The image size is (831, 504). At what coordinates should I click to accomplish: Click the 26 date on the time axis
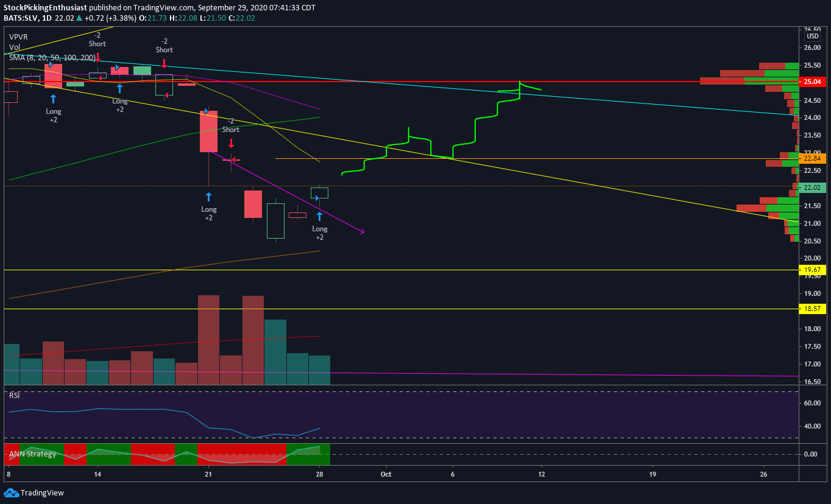[x=763, y=473]
